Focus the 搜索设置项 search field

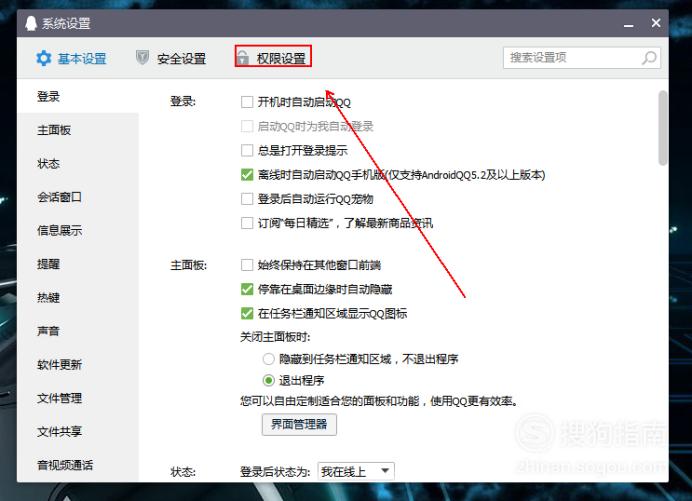(x=582, y=58)
